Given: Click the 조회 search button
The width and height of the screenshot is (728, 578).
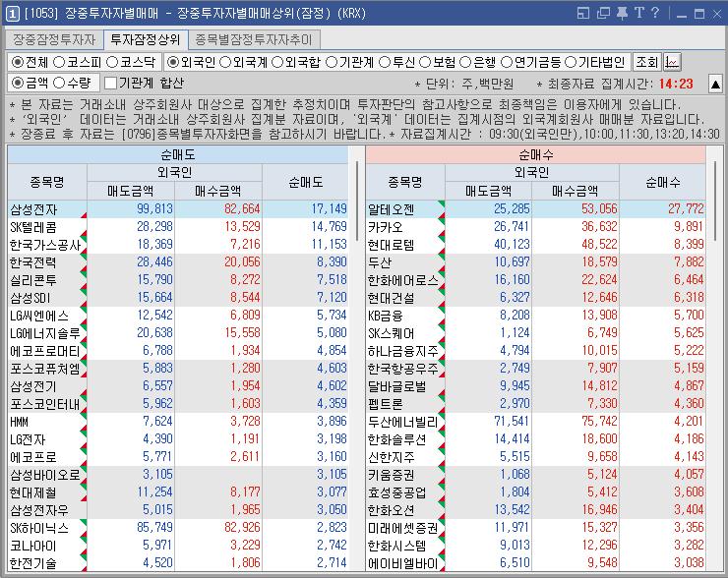Looking at the screenshot, I should [x=646, y=62].
